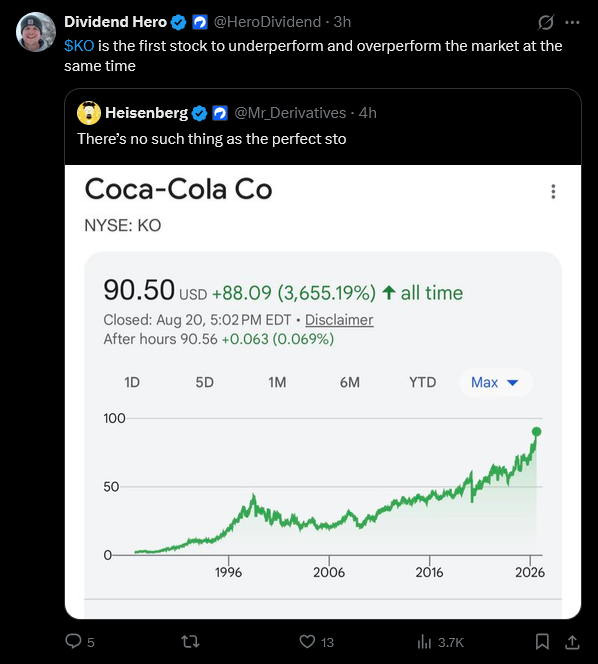Open the Disclaimer link
Viewport: 598px width, 664px height.
pyautogui.click(x=339, y=320)
